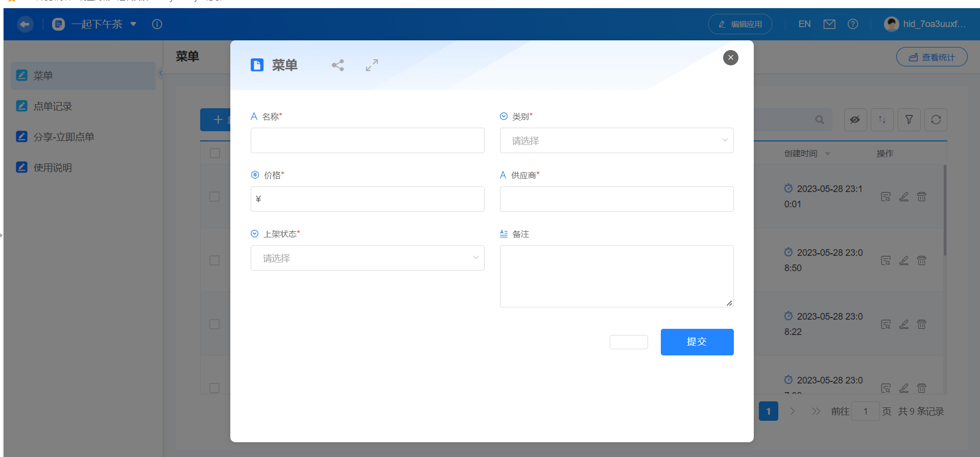The width and height of the screenshot is (980, 457).
Task: Click the 一起下午茶 app icon
Action: (x=59, y=24)
